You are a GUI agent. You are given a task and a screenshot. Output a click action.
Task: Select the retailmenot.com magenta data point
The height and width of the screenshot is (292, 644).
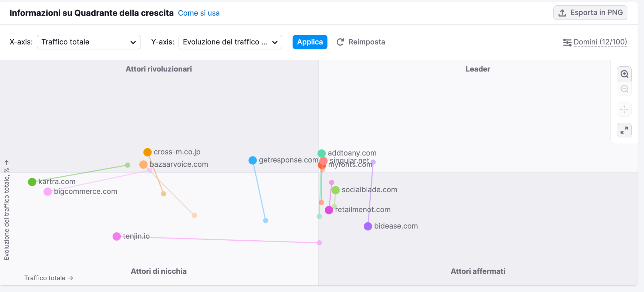click(329, 210)
